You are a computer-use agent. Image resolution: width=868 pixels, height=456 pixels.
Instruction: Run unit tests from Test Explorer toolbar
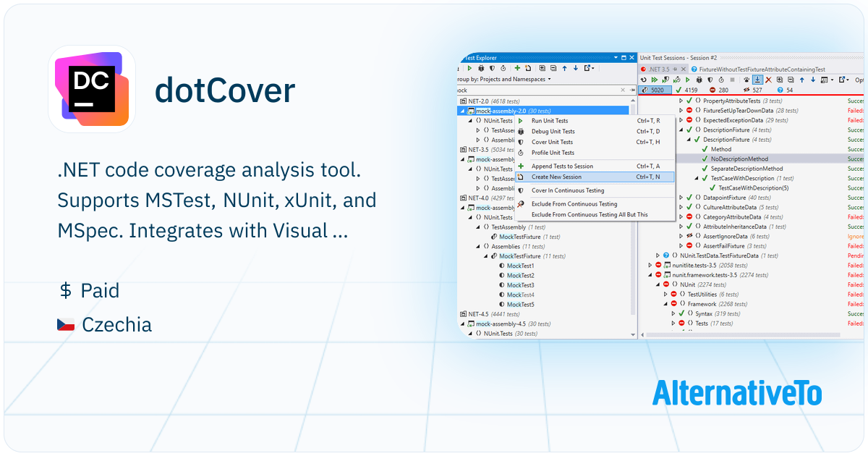click(x=469, y=68)
